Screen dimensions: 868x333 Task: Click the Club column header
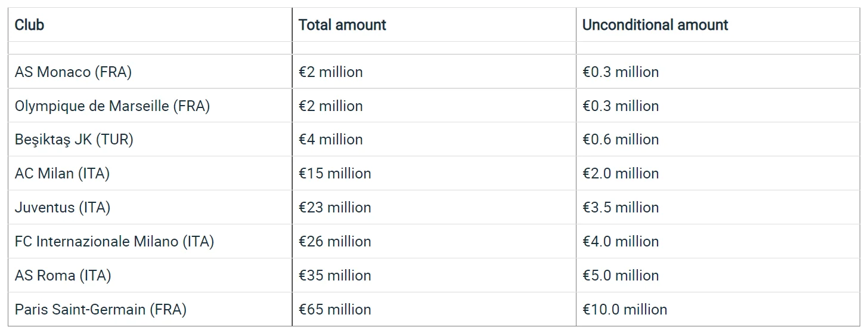[30, 25]
